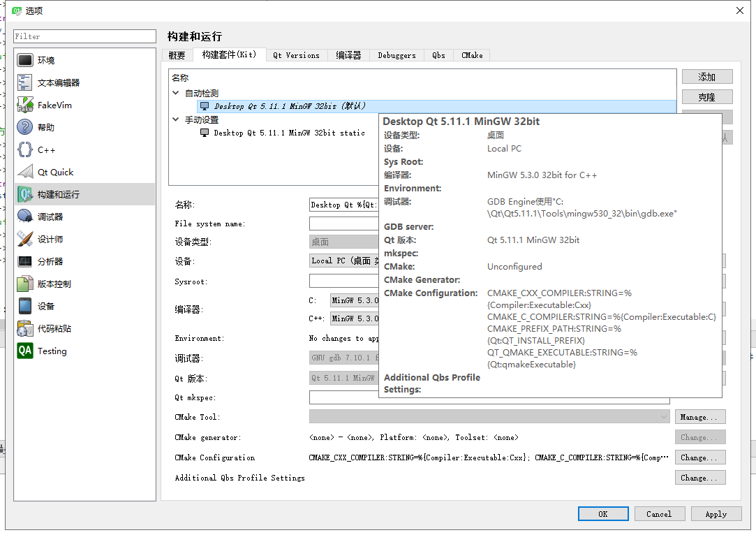Click the File system name field
The width and height of the screenshot is (756, 535).
click(x=343, y=223)
